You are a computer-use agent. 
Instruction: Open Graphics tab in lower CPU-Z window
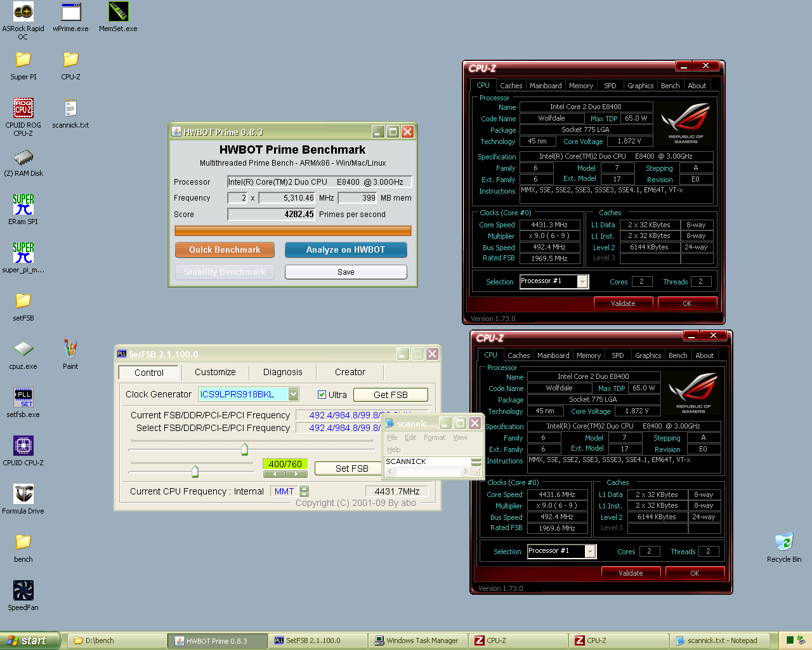(x=648, y=355)
